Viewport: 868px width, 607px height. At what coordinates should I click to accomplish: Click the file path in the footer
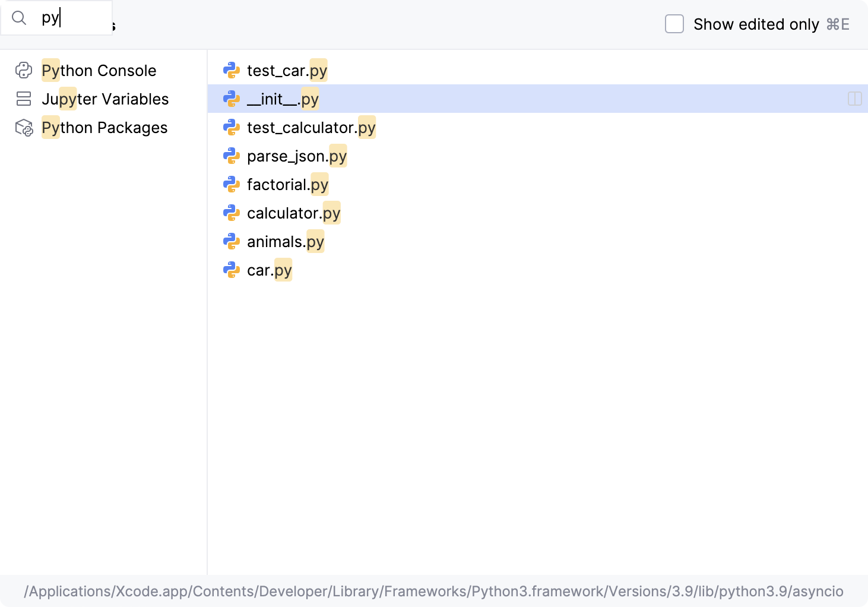[x=433, y=592]
